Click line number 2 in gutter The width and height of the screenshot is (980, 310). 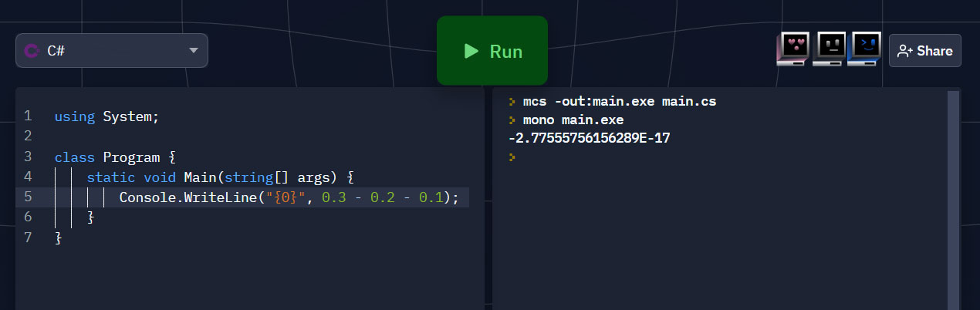pyautogui.click(x=28, y=136)
